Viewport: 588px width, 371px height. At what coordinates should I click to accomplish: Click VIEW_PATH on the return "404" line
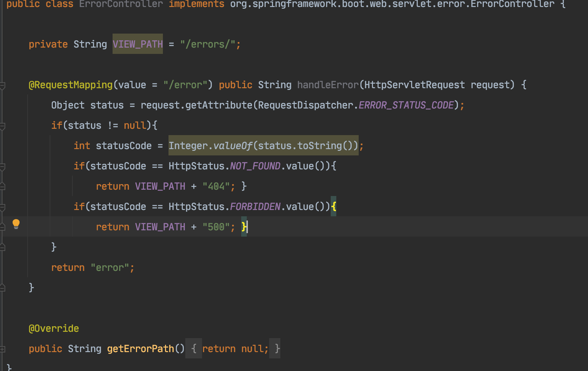(160, 186)
